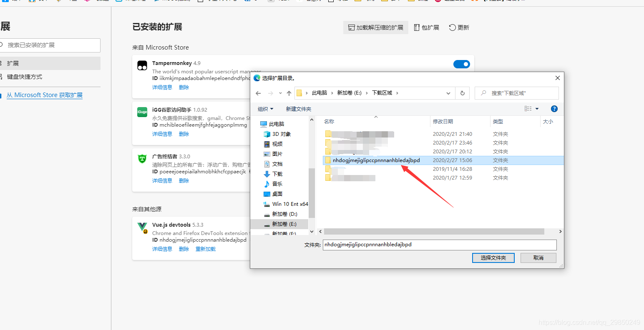Click the address bar refresh icon
644x330 pixels.
462,93
